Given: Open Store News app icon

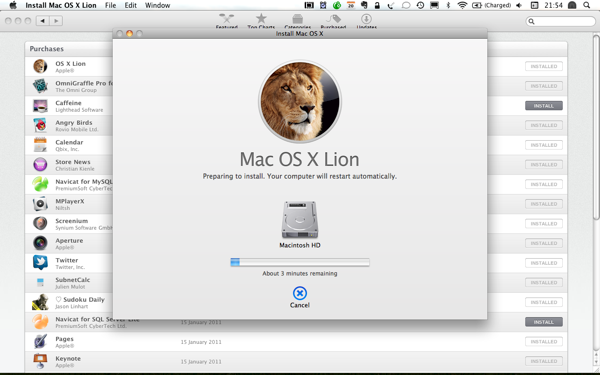Looking at the screenshot, I should pyautogui.click(x=40, y=165).
